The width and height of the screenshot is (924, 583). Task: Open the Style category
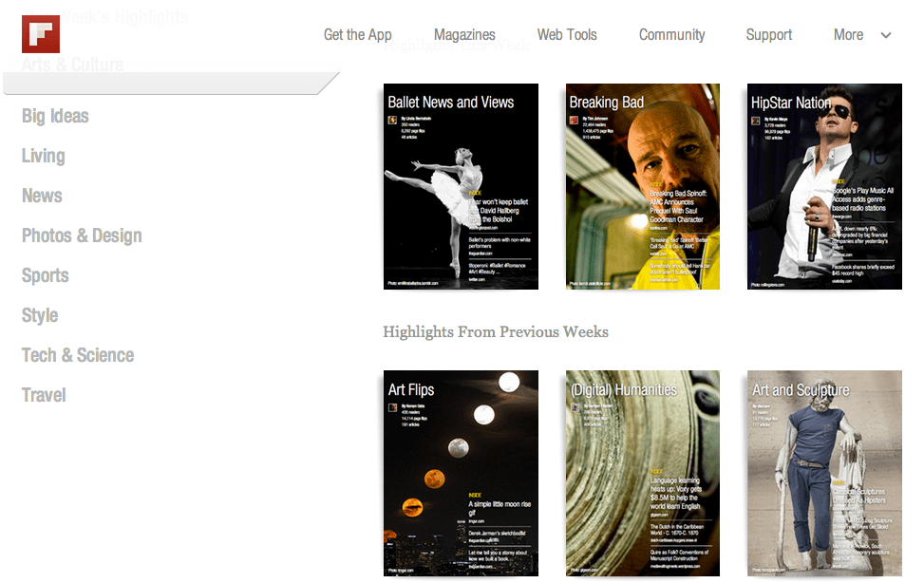40,315
